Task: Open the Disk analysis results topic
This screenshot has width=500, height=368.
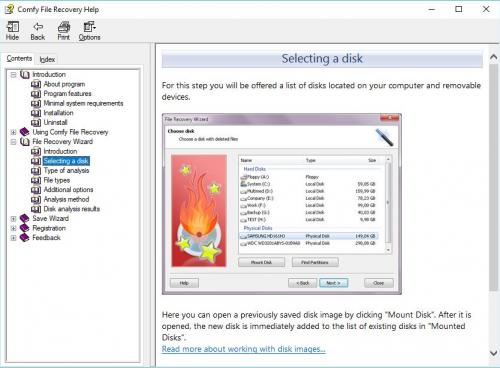Action: pyautogui.click(x=72, y=209)
